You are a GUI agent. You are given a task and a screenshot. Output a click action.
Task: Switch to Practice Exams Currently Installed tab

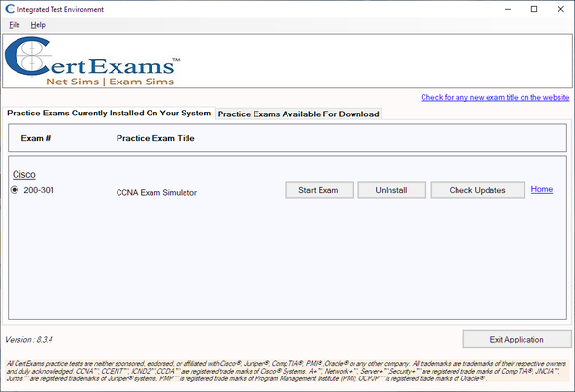109,114
